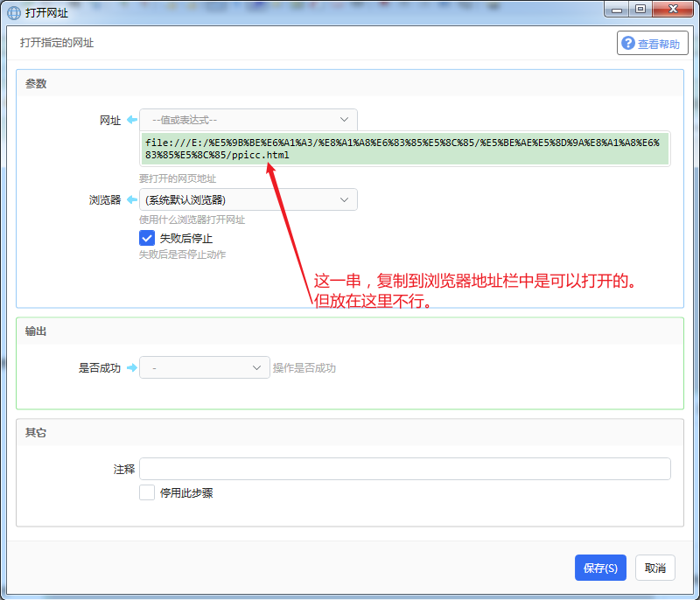Viewport: 700px width, 600px height.
Task: Click the 是否成功 field label
Action: [100, 368]
